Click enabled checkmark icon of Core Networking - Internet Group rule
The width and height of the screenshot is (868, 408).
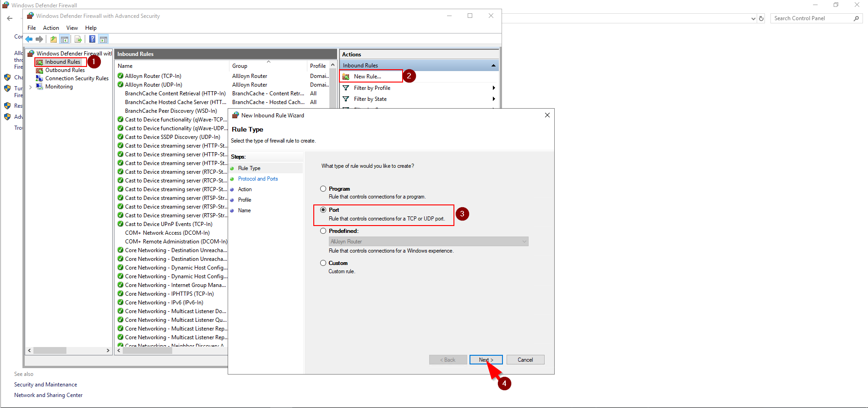pos(120,285)
